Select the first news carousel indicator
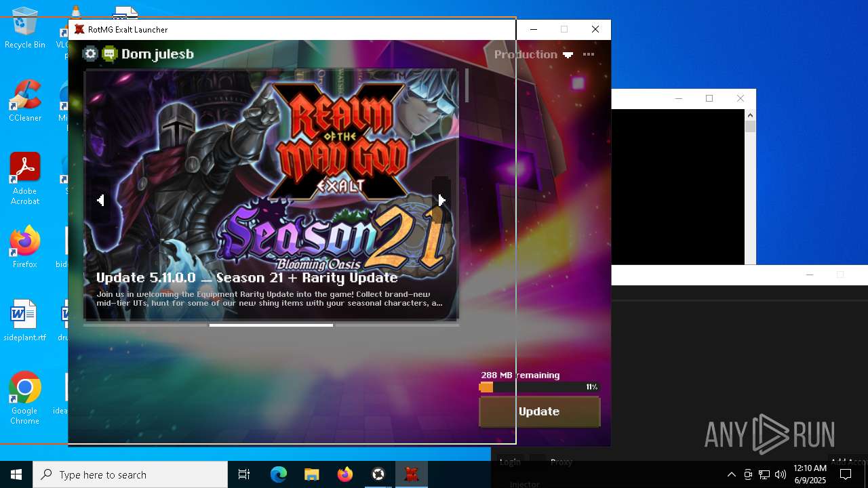Image resolution: width=868 pixels, height=488 pixels. (145, 325)
